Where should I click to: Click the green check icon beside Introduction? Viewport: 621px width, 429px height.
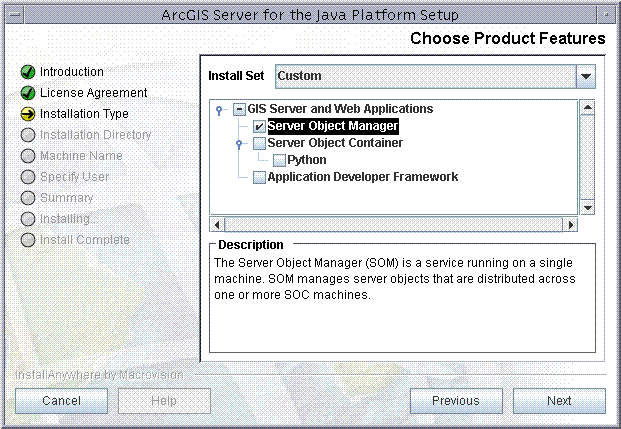[x=28, y=72]
